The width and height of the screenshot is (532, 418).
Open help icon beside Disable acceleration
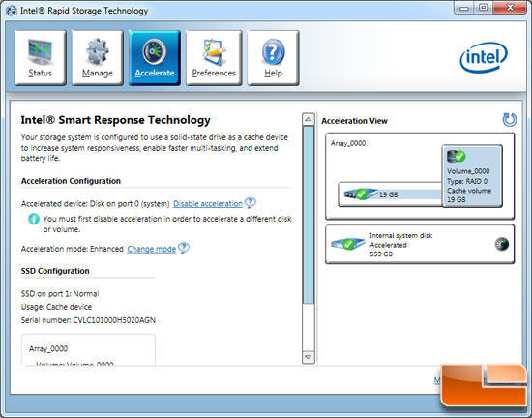point(251,202)
